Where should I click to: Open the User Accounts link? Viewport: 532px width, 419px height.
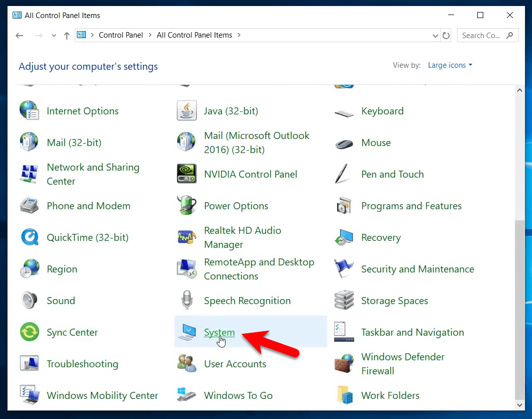[x=235, y=364]
